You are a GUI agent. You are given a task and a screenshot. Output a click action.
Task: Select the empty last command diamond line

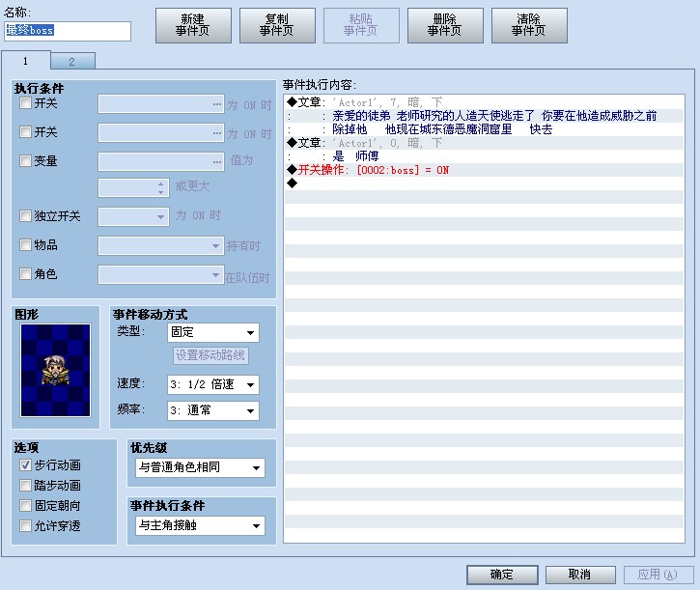(485, 183)
